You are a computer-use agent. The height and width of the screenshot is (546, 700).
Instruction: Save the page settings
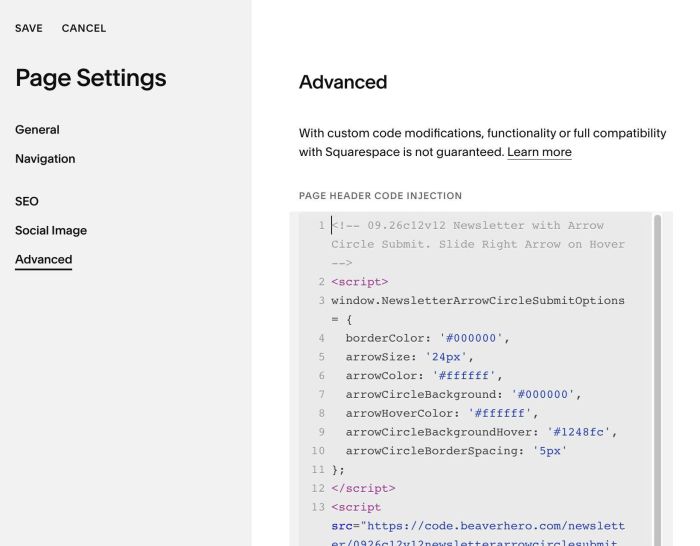point(29,28)
